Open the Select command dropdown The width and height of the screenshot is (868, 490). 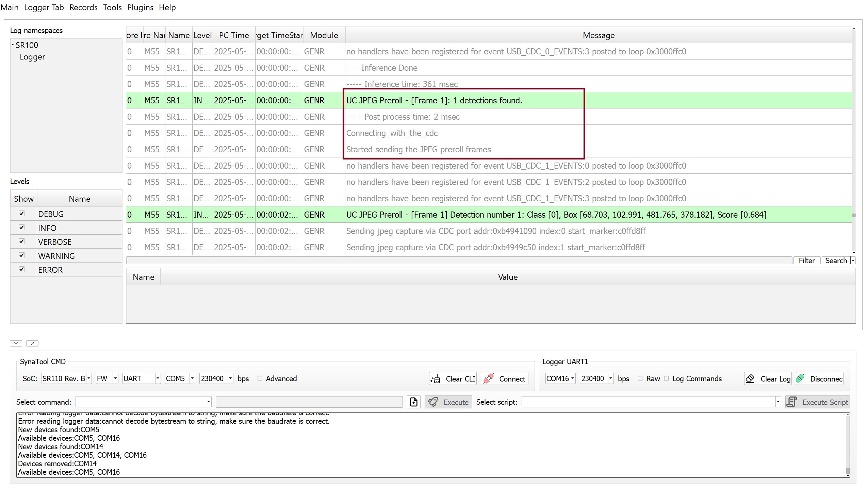point(208,402)
